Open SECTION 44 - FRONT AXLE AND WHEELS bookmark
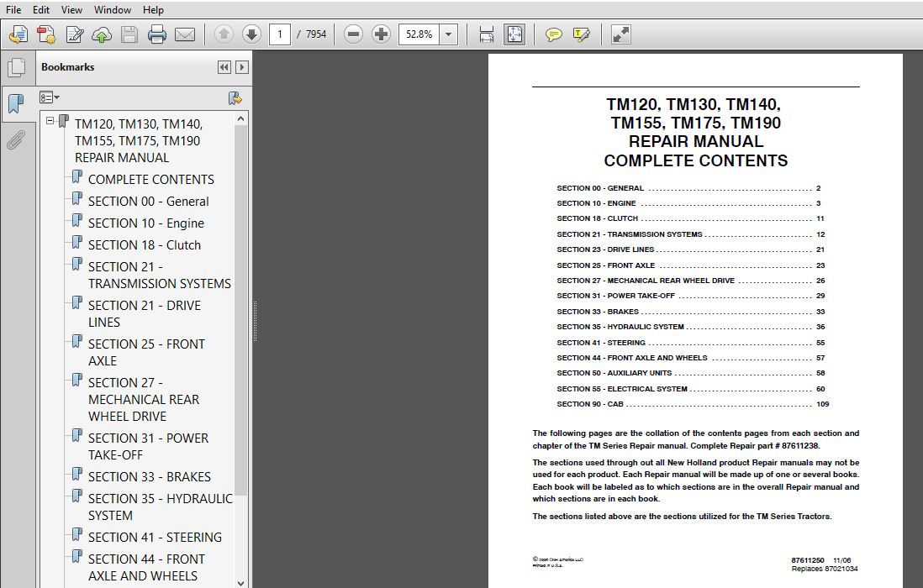Screen dimensions: 923x588 146,568
